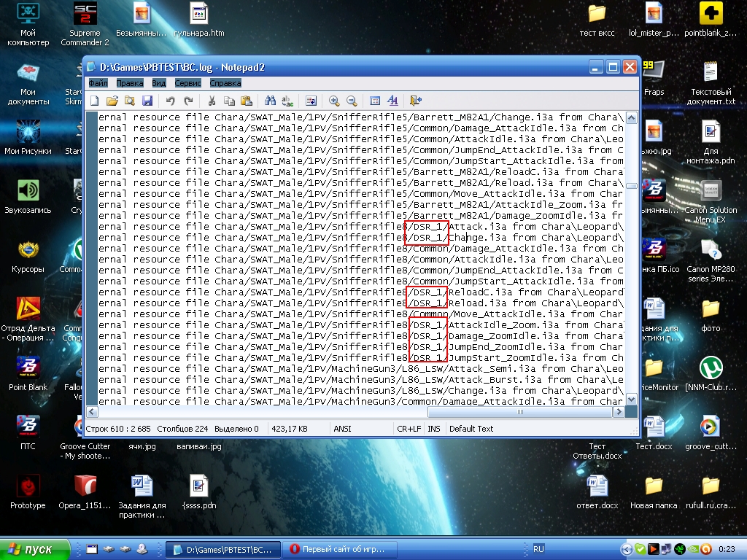Click the Cut scissors icon
The width and height of the screenshot is (747, 560).
pos(212,101)
